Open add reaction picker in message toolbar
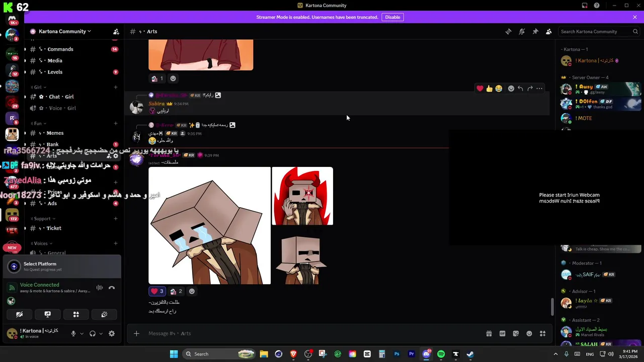The image size is (644, 362). (511, 88)
